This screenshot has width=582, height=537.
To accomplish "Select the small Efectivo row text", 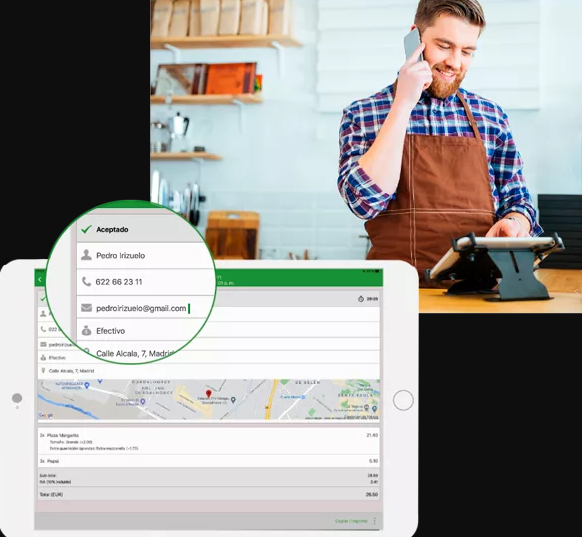I will tap(57, 358).
